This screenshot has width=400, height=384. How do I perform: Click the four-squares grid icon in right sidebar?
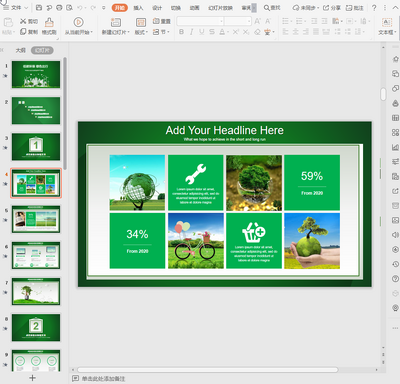(x=395, y=132)
